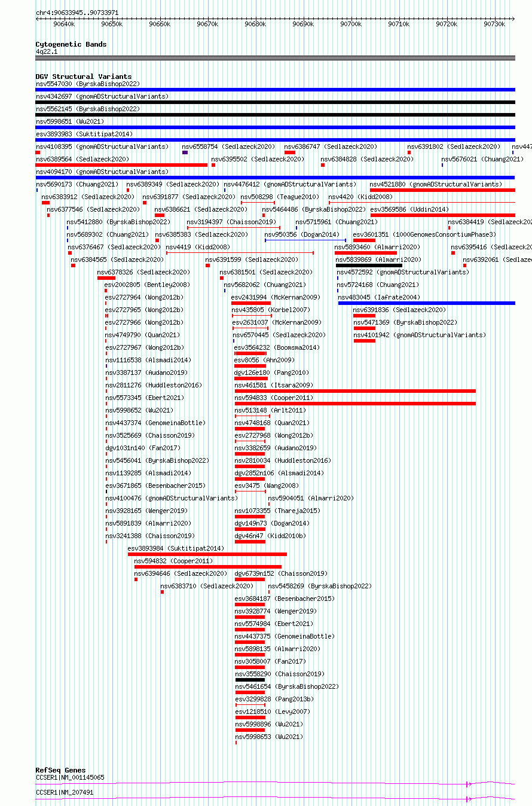Image resolution: width=532 pixels, height=806 pixels.
Task: Click the RefSeq Genes track title
Action: point(60,770)
